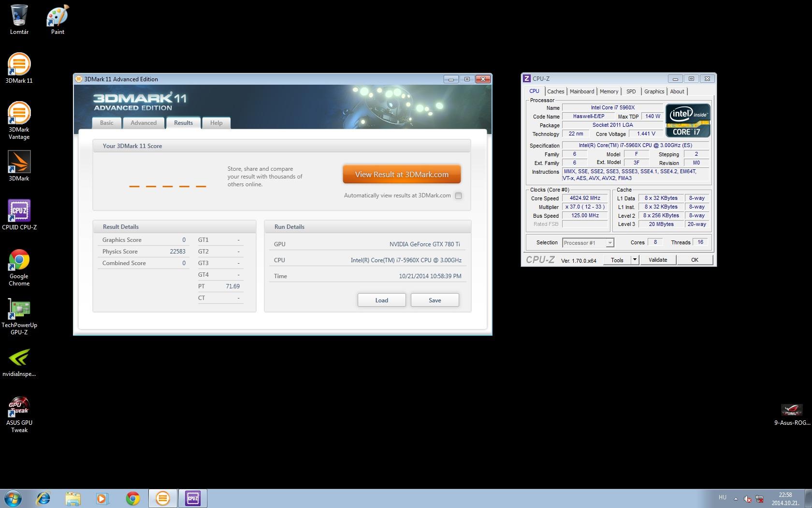Open the 3DMark desktop shortcut
This screenshot has width=812, height=508.
coord(19,166)
